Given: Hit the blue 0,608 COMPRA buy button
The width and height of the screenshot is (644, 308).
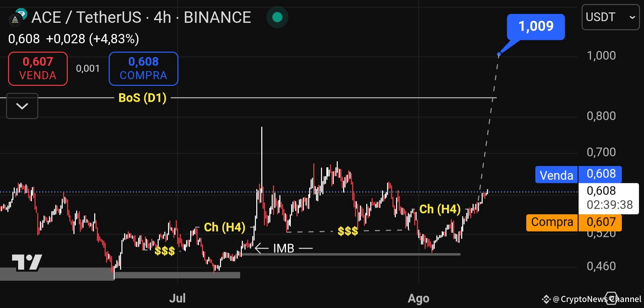Looking at the screenshot, I should pos(143,68).
